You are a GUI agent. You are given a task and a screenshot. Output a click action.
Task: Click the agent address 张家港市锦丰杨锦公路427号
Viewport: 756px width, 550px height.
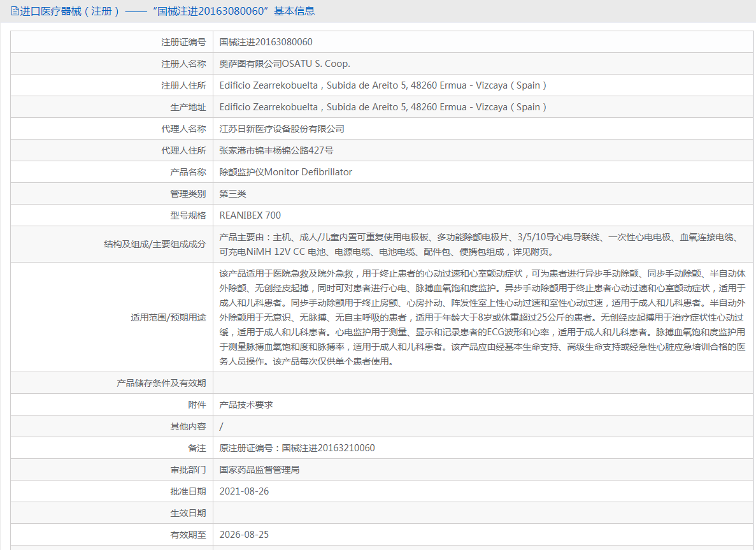click(x=276, y=150)
